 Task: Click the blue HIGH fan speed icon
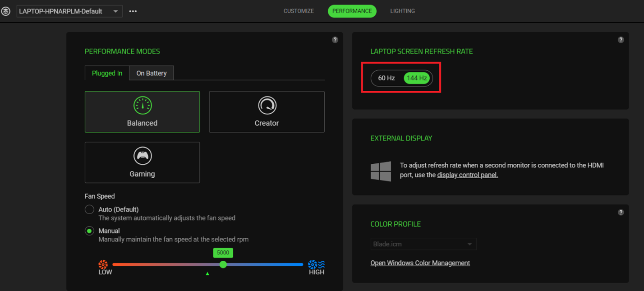click(316, 264)
